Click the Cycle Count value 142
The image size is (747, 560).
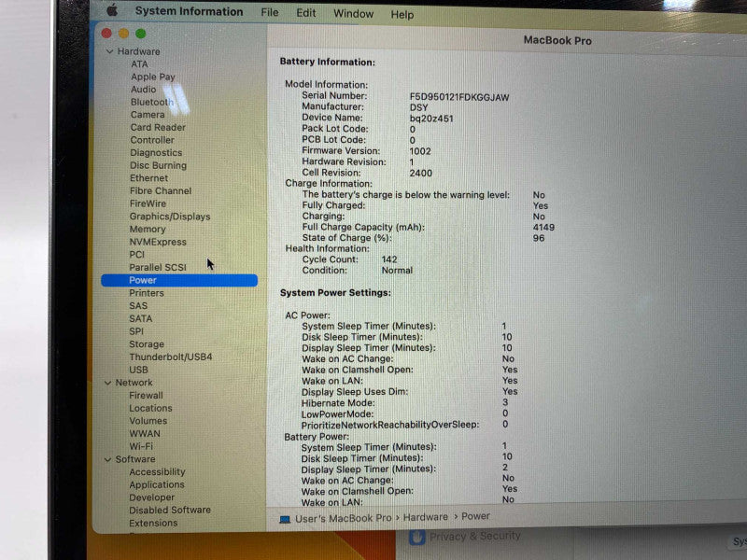tap(389, 259)
